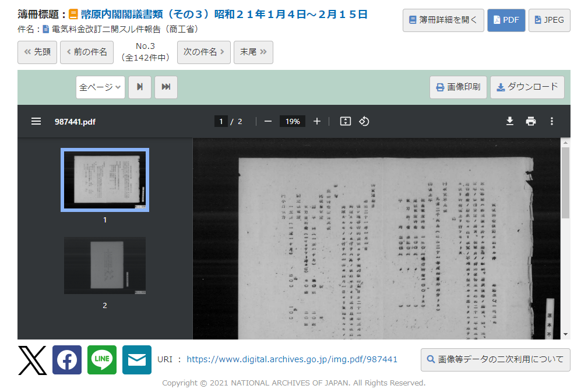
Task: Toggle the PDF sidebar menu icon
Action: (36, 121)
